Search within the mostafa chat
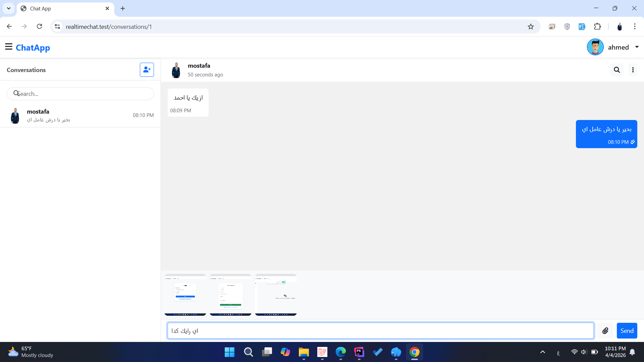 point(616,70)
